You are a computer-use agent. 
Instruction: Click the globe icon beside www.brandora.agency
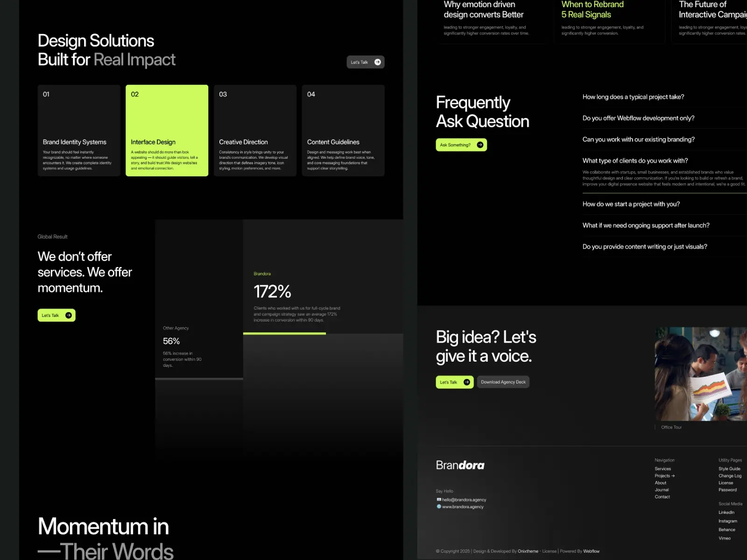(x=439, y=506)
